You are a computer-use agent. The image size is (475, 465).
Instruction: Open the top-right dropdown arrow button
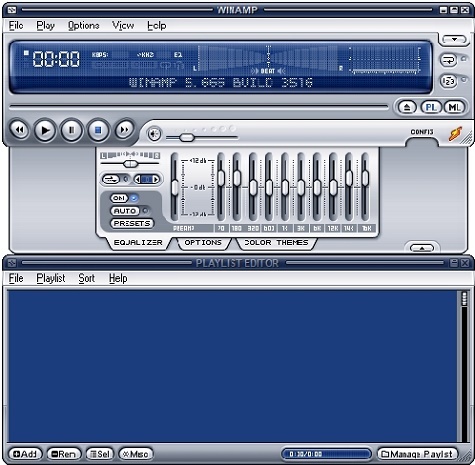point(454,40)
